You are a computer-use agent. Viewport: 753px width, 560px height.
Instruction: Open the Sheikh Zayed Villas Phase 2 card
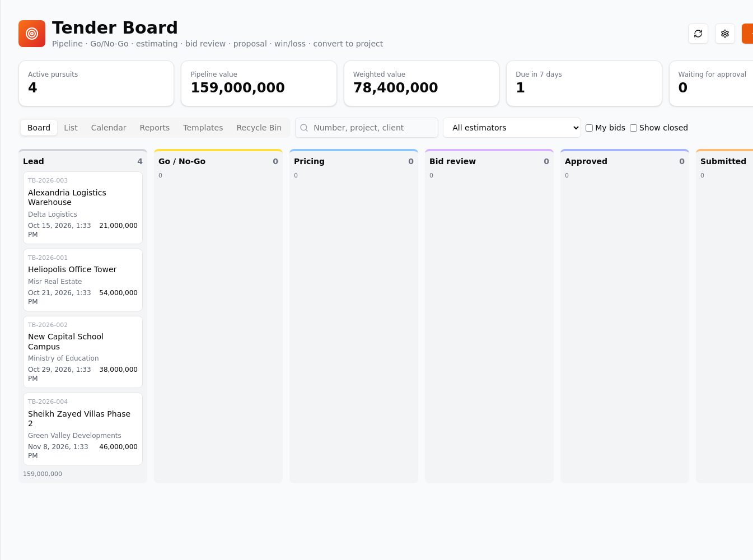pyautogui.click(x=83, y=429)
